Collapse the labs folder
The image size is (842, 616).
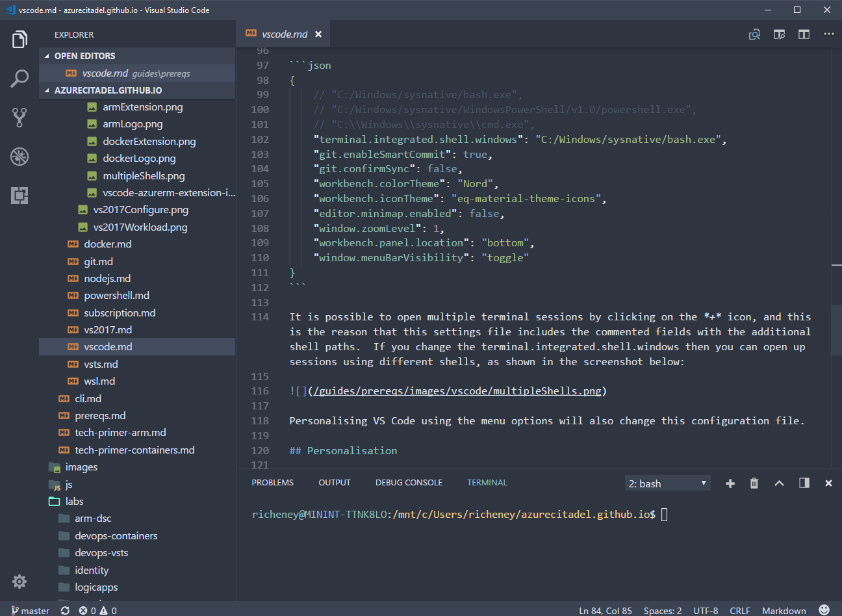pyautogui.click(x=137, y=502)
